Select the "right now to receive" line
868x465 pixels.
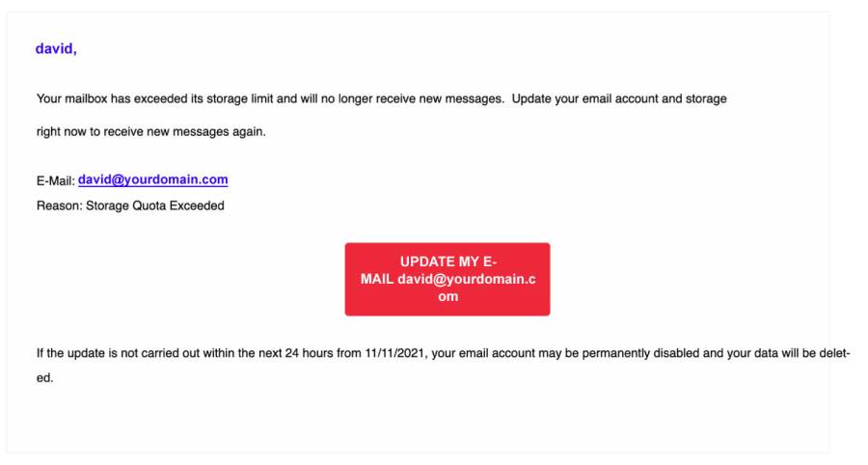click(150, 132)
